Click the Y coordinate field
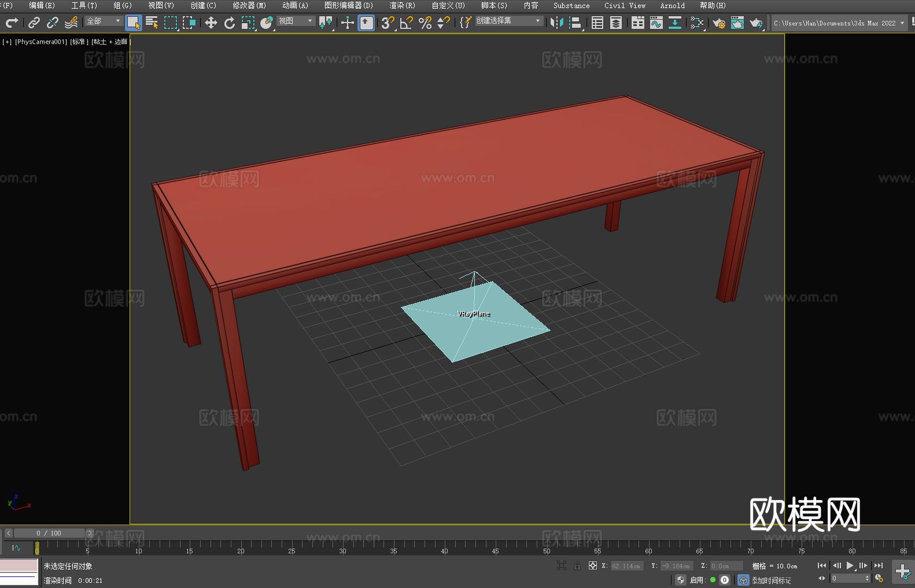This screenshot has height=588, width=915. [676, 566]
